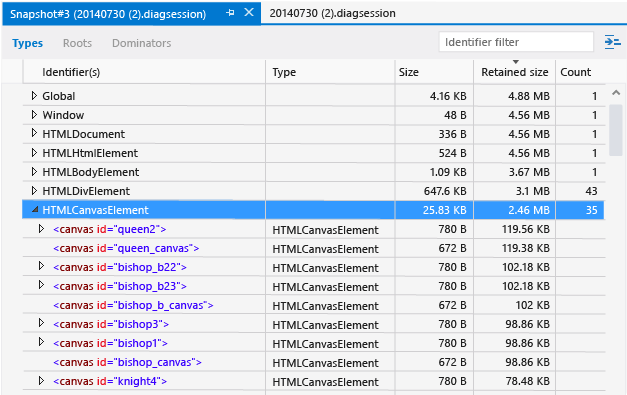Click the 78.48 KB retained size value
The width and height of the screenshot is (627, 395).
pos(527,381)
